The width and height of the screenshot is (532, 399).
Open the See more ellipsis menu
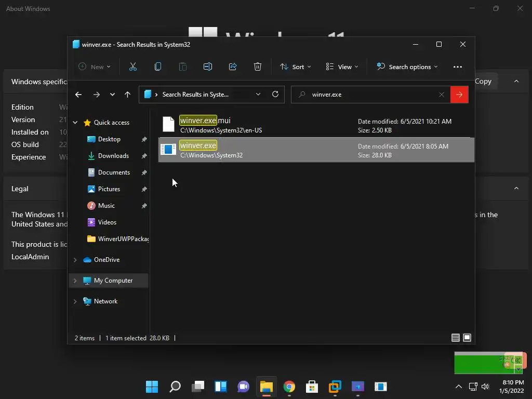(x=457, y=67)
